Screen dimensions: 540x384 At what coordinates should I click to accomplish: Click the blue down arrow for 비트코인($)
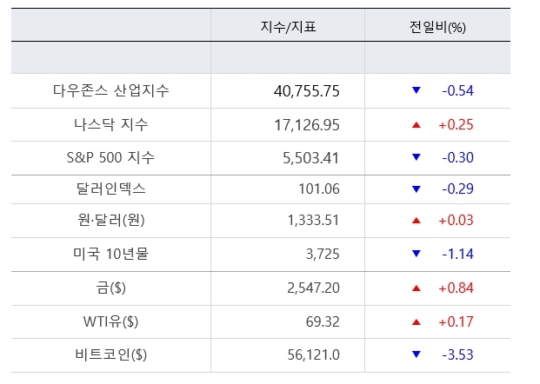(x=416, y=354)
